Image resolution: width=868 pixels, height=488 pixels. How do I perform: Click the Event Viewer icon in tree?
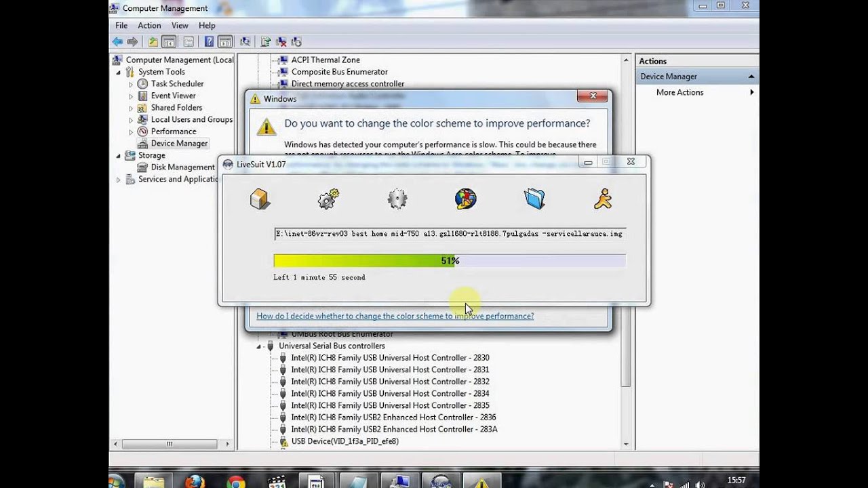pos(142,96)
